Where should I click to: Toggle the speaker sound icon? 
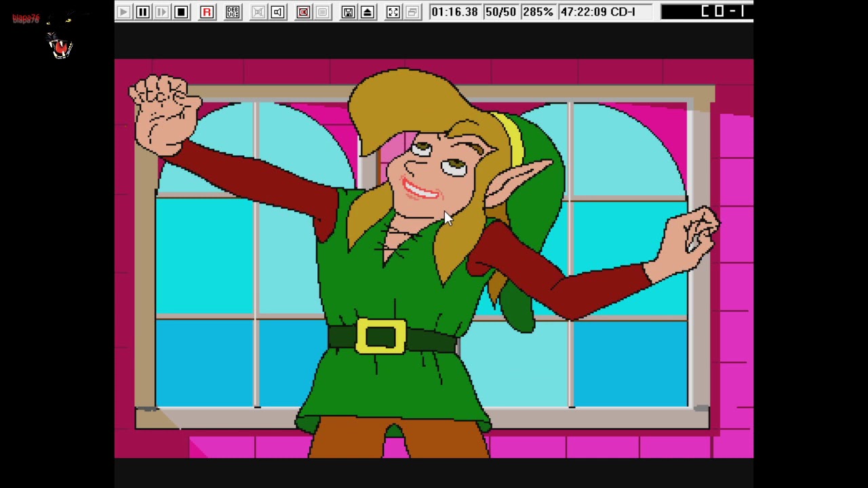pyautogui.click(x=277, y=12)
